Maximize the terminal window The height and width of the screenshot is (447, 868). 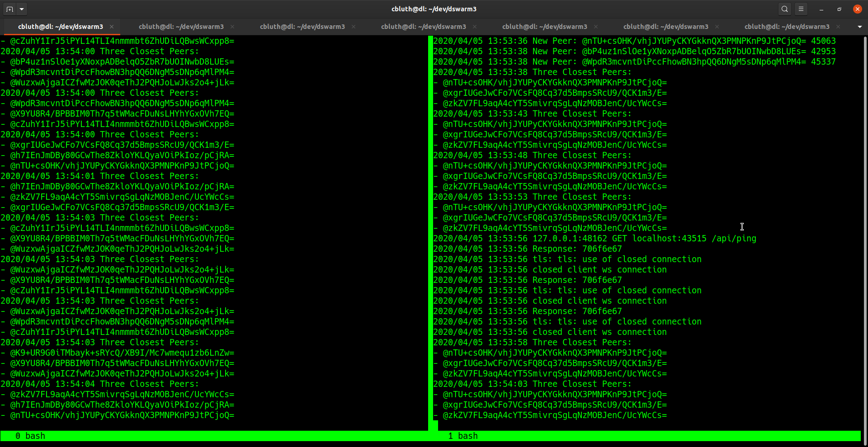(x=839, y=9)
